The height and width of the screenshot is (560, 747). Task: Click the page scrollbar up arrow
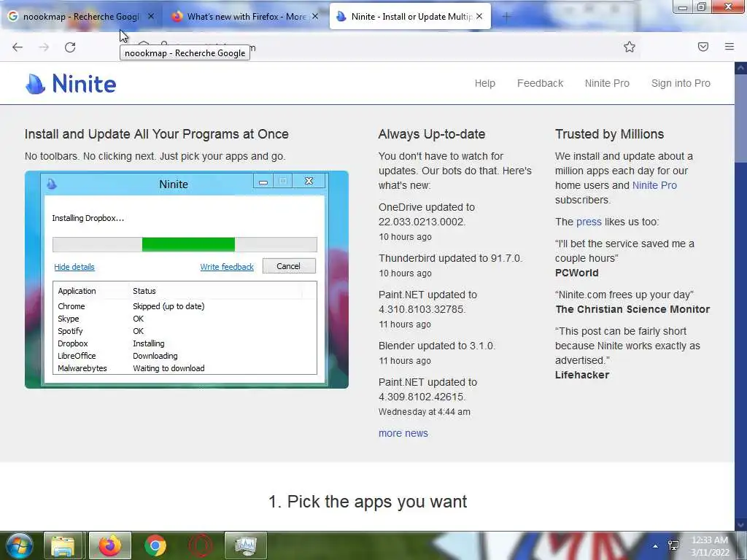740,68
